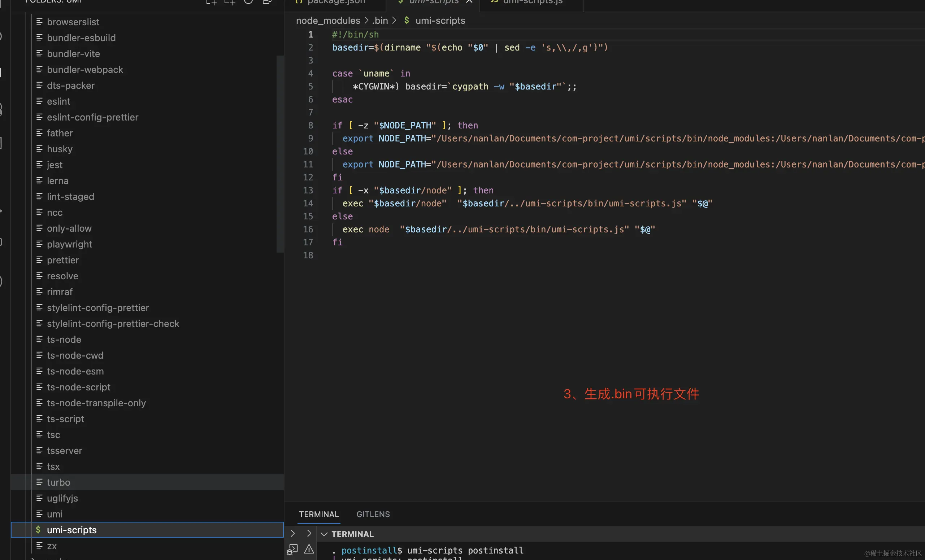Switch to the GITLENS panel tab
The height and width of the screenshot is (560, 925).
pos(373,514)
